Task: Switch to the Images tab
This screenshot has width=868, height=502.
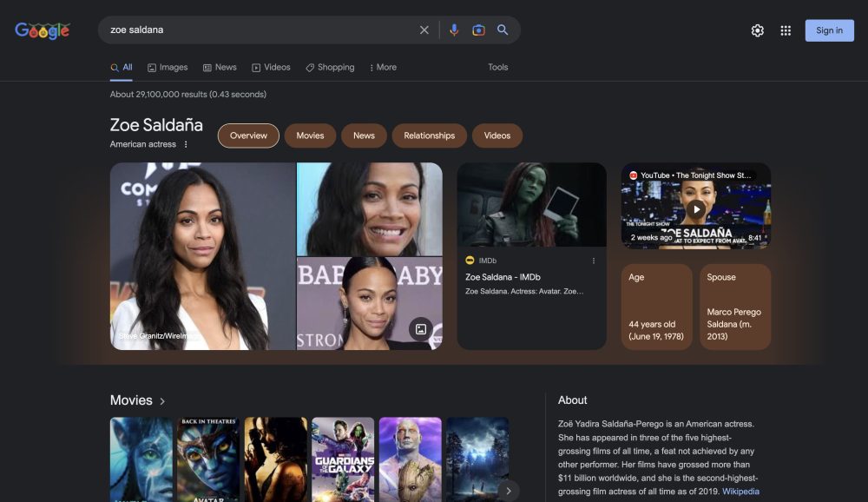Action: (x=168, y=68)
